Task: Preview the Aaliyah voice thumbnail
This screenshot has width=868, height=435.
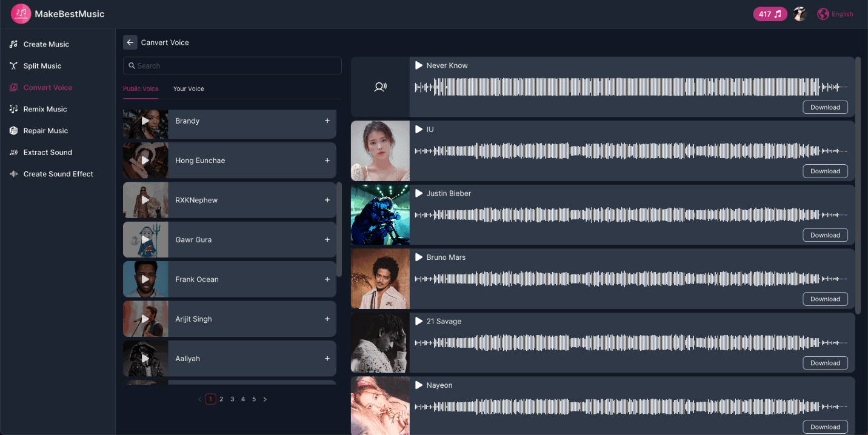Action: pyautogui.click(x=145, y=359)
